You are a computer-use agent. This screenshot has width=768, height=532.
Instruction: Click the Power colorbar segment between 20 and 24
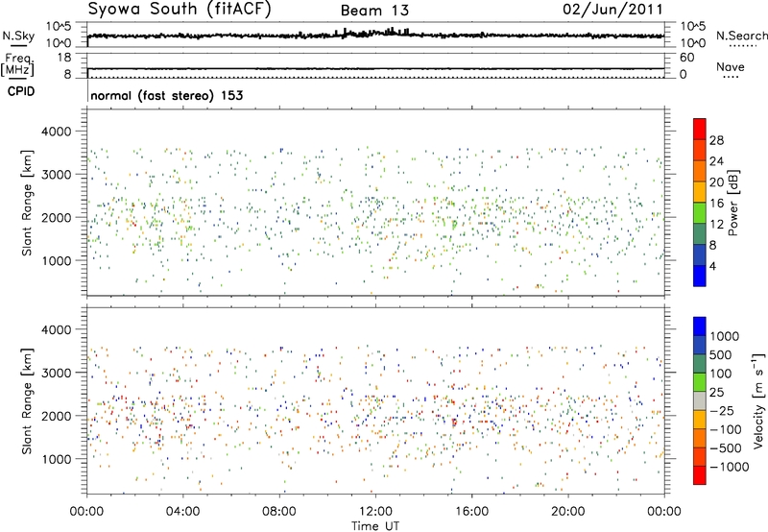tap(700, 172)
